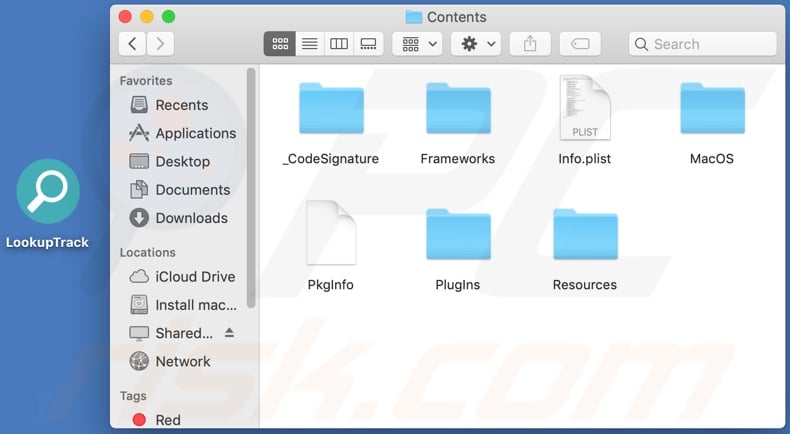Screen dimensions: 790x434
Task: Select iCloud Drive location
Action: pos(182,276)
